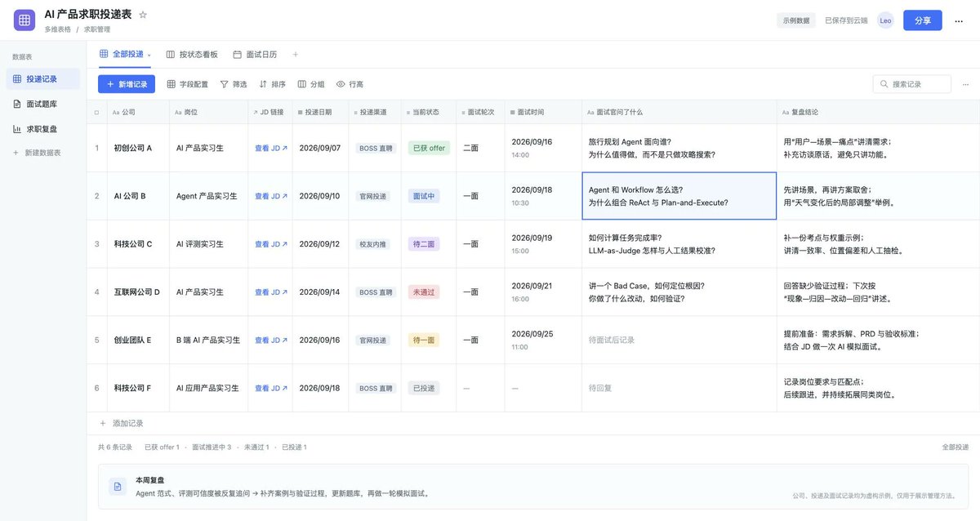Screen dimensions: 980x521
Task: Star the AI 产品求职投递表 document
Action: [144, 15]
